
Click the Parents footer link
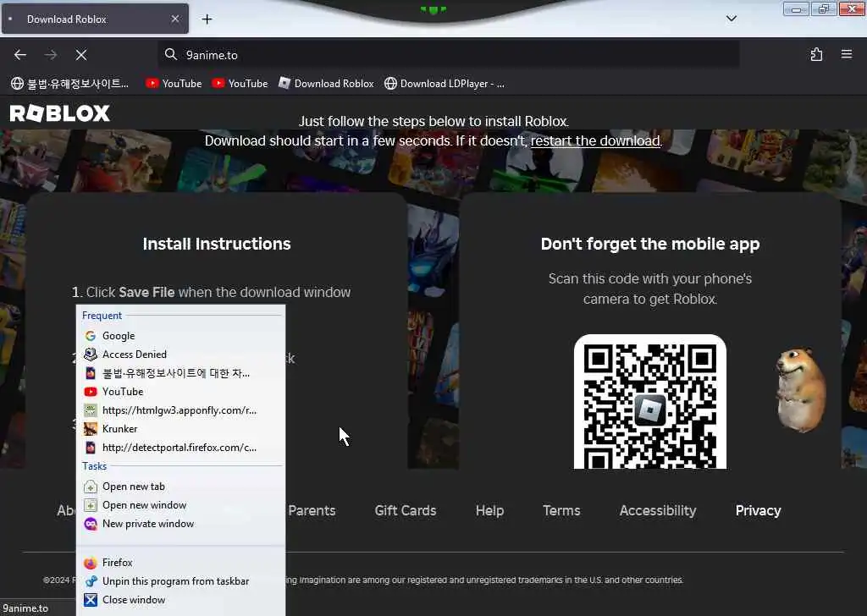[312, 510]
